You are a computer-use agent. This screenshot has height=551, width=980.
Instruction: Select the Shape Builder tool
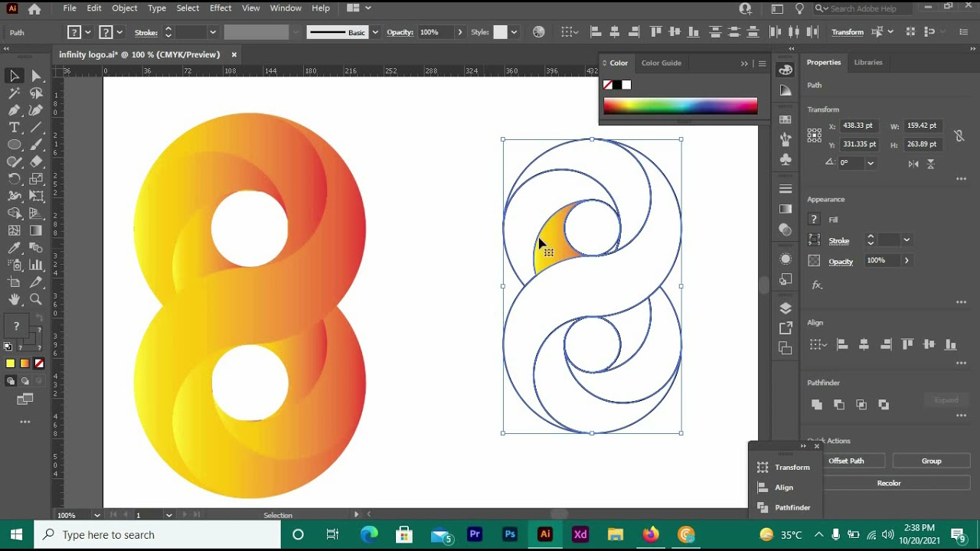(x=14, y=214)
